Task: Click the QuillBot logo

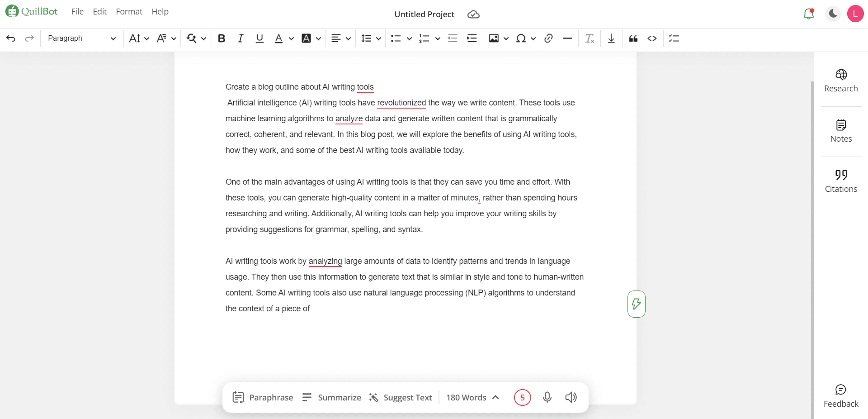Action: (x=32, y=11)
